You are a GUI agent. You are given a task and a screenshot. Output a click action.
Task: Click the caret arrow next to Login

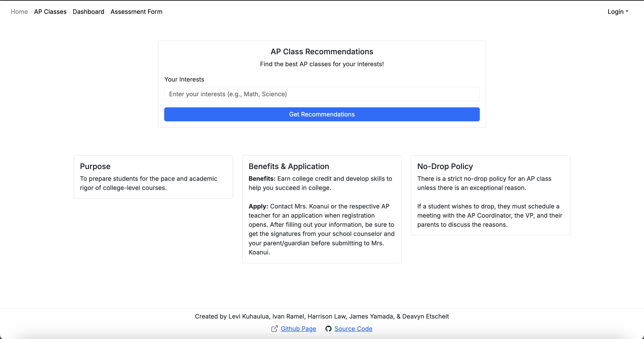627,11
